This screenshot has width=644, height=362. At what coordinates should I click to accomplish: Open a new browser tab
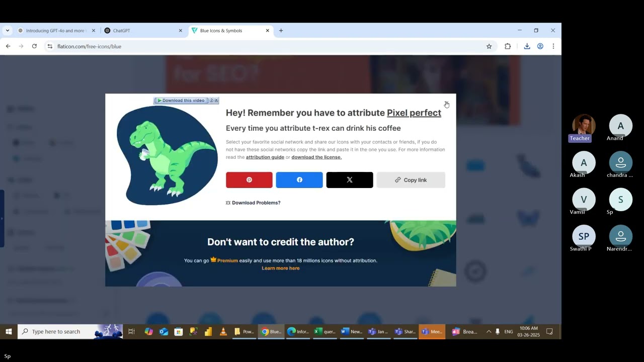point(281,31)
